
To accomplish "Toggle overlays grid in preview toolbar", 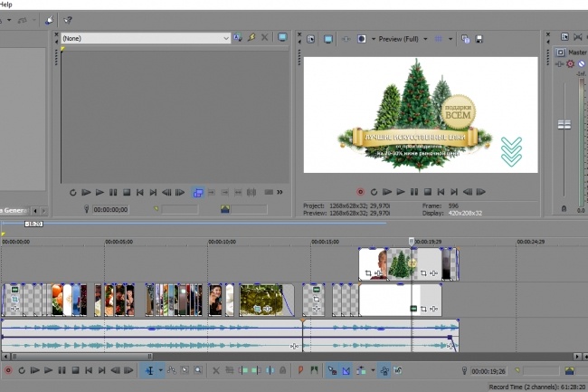I will (439, 39).
